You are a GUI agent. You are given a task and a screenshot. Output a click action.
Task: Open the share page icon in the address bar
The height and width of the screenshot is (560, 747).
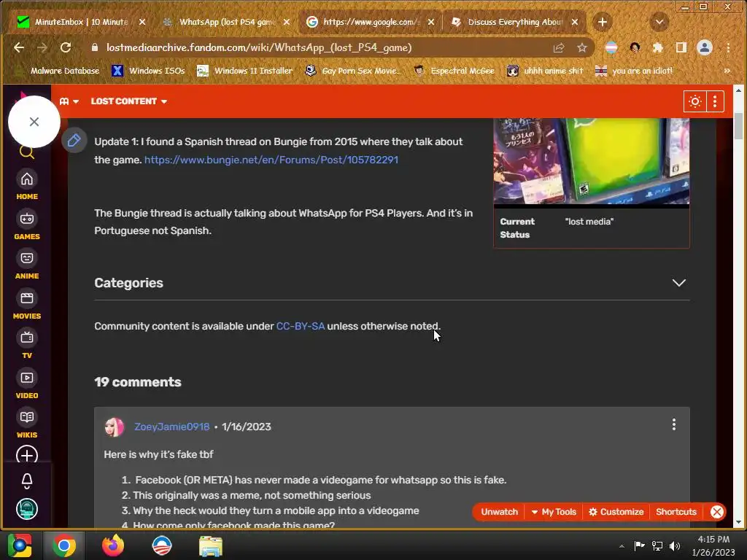click(x=559, y=47)
